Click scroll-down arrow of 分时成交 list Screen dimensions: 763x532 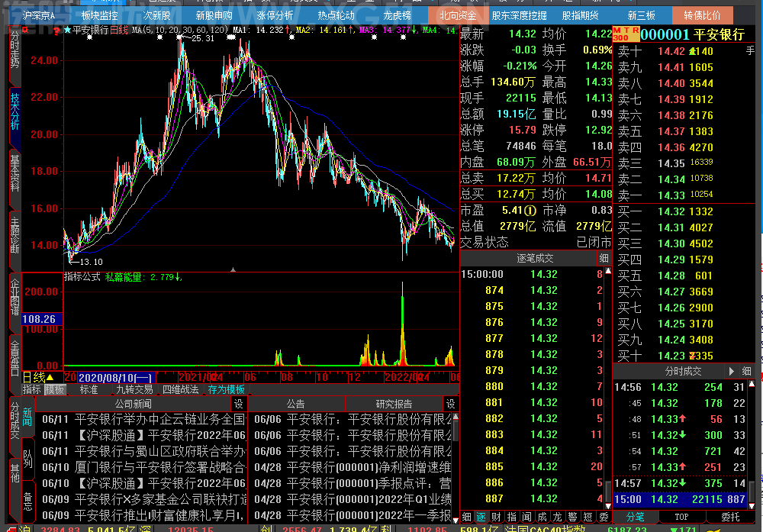(752, 506)
